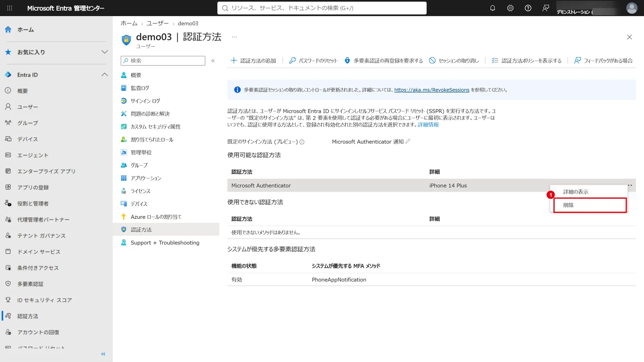Open 概要 under Entra ID sidebar
The width and height of the screenshot is (644, 362).
tap(23, 91)
